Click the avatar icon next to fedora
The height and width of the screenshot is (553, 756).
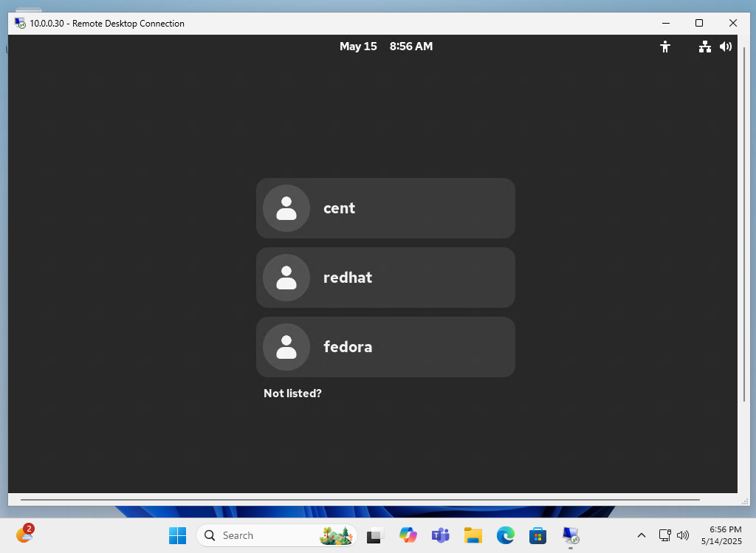coord(286,347)
